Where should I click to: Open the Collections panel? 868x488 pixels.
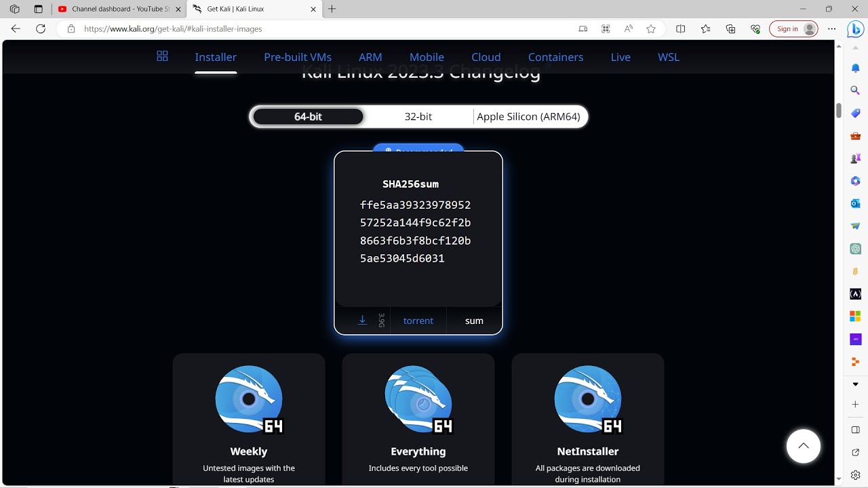730,29
